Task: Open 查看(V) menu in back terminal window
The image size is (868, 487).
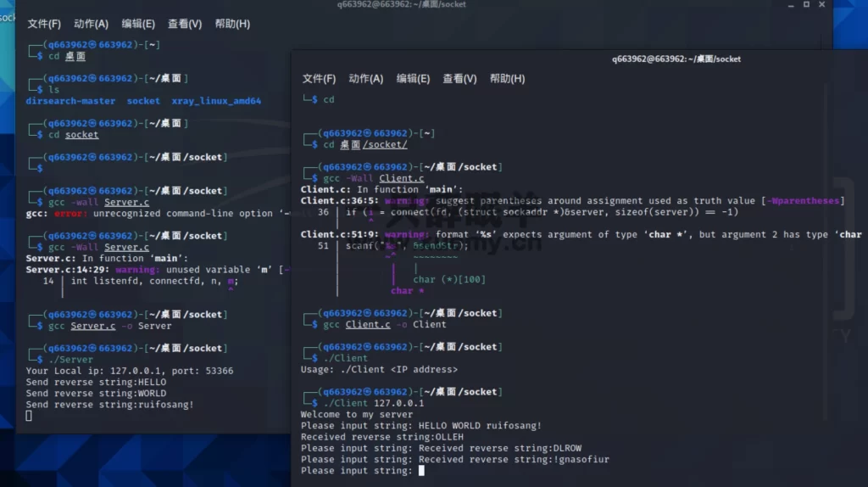Action: point(185,24)
